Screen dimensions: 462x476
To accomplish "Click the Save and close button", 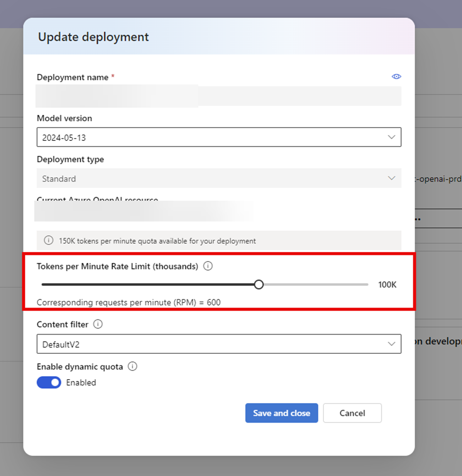I will 281,413.
